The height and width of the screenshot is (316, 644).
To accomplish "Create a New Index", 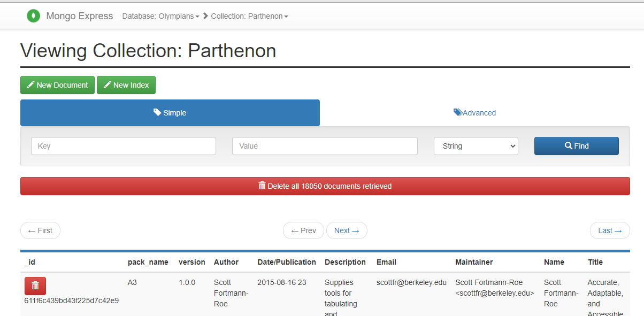I will (x=126, y=85).
